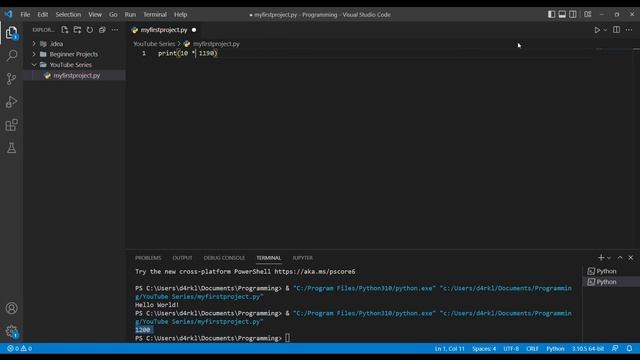Select interpreter 3.10.5 64-bit
640x360 pixels.
point(588,349)
